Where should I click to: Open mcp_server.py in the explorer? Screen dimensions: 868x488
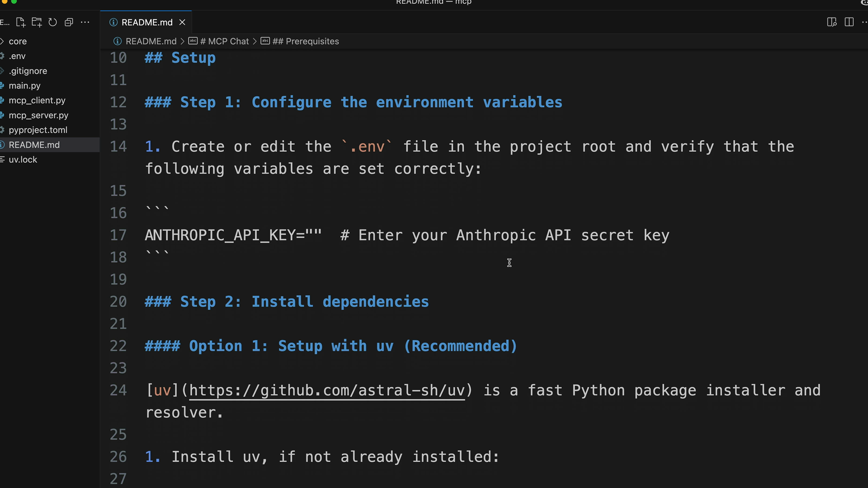[50, 115]
